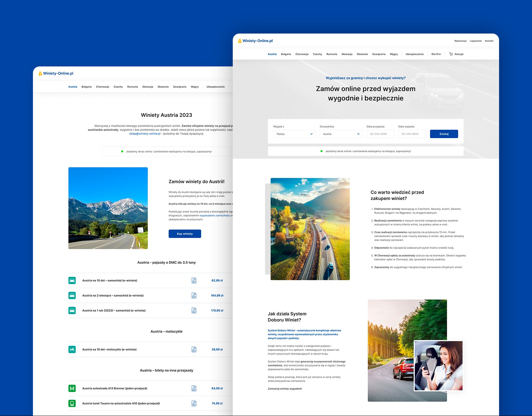Click the tunnel icon for Tauern A10
Screen dimensions: 532x416
(x=72, y=403)
